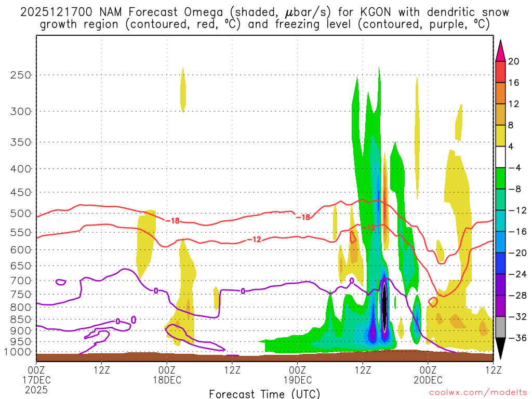Click the 350 pressure level label

[x=21, y=142]
